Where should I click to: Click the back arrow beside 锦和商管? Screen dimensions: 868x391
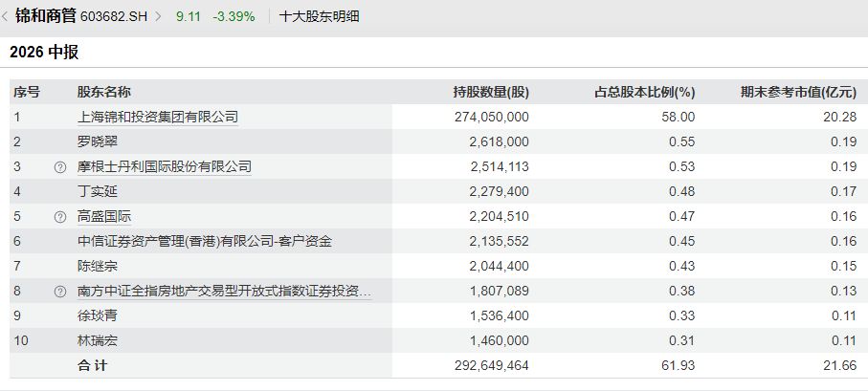[x=5, y=16]
